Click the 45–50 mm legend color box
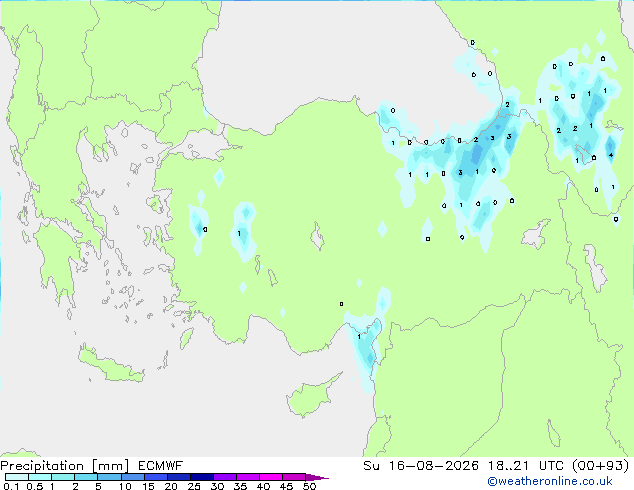The height and width of the screenshot is (490, 634). coord(294,477)
